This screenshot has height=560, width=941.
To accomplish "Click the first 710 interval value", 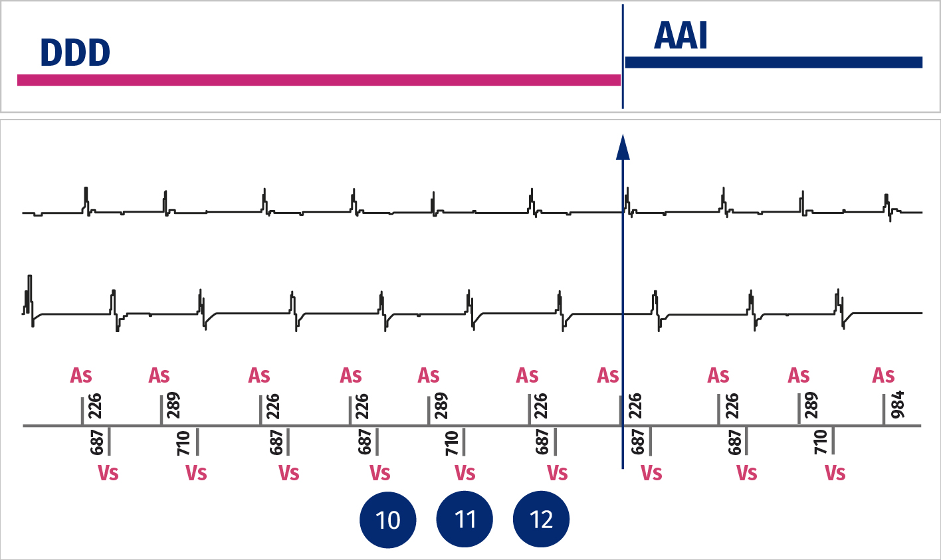I will coord(184,443).
